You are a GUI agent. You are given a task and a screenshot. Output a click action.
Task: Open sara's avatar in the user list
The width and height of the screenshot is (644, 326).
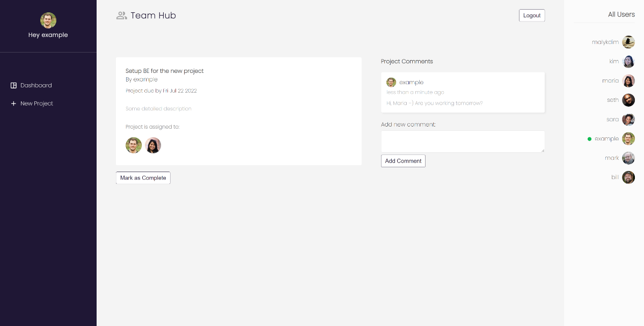[x=628, y=119]
